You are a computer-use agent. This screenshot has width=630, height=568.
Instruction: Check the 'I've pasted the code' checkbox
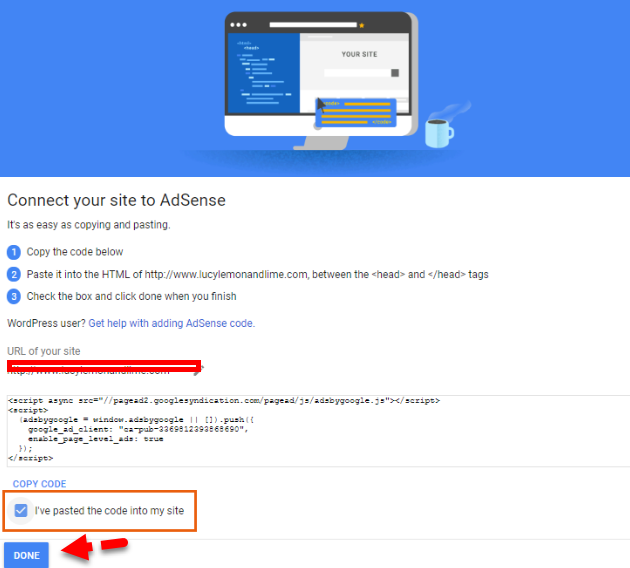click(22, 511)
